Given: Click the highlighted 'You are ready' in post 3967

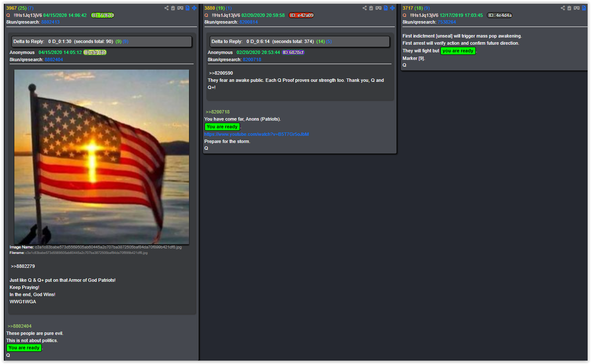Looking at the screenshot, I should tap(24, 348).
